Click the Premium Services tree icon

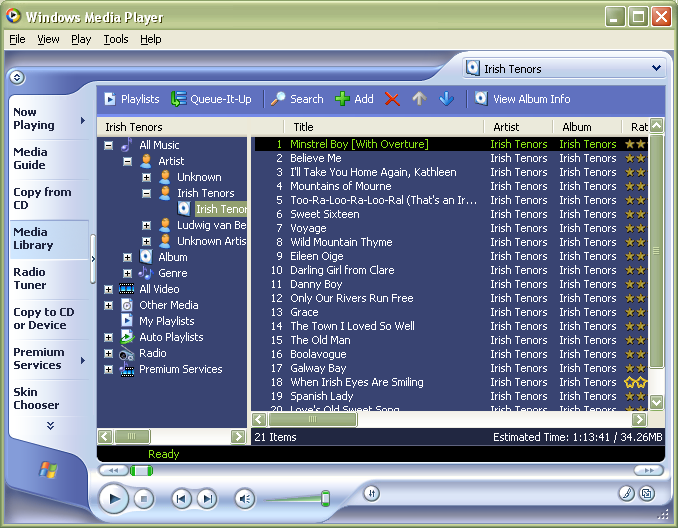127,369
